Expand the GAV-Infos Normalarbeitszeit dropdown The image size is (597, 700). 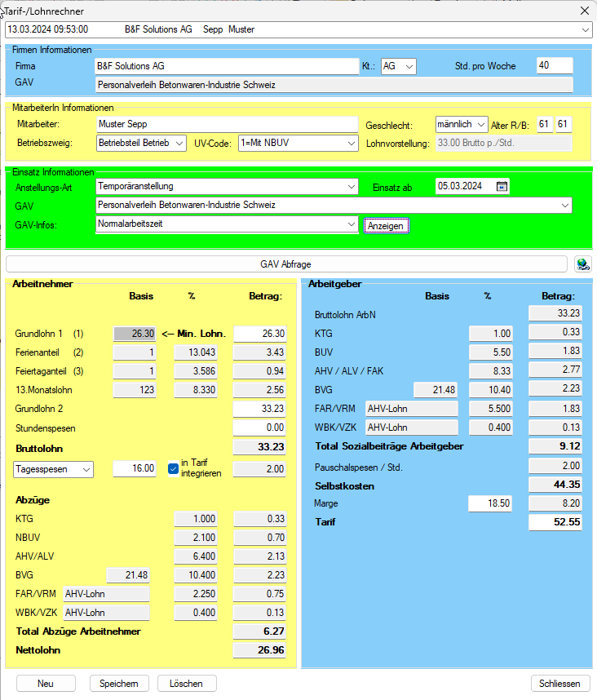click(x=351, y=224)
